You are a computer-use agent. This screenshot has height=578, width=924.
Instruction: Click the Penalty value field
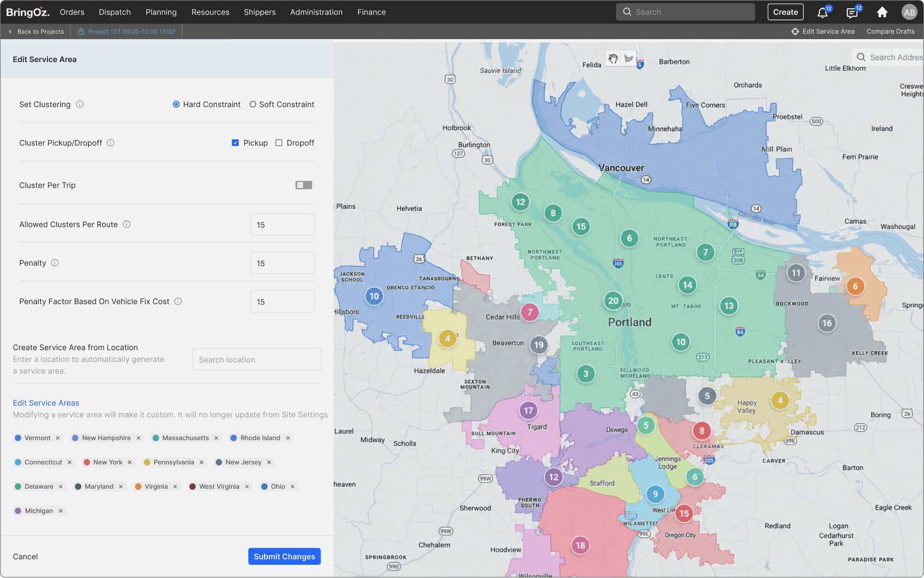pos(282,263)
